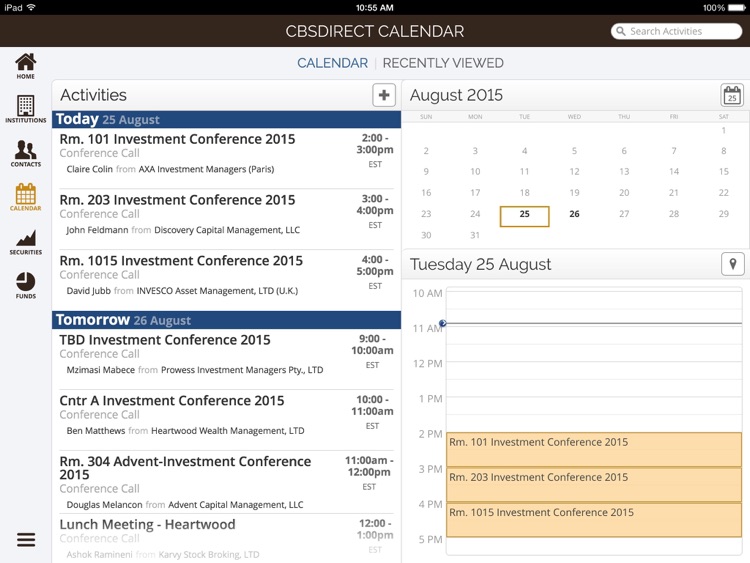The width and height of the screenshot is (750, 563).
Task: Open the Calendar sidebar icon
Action: tap(25, 197)
